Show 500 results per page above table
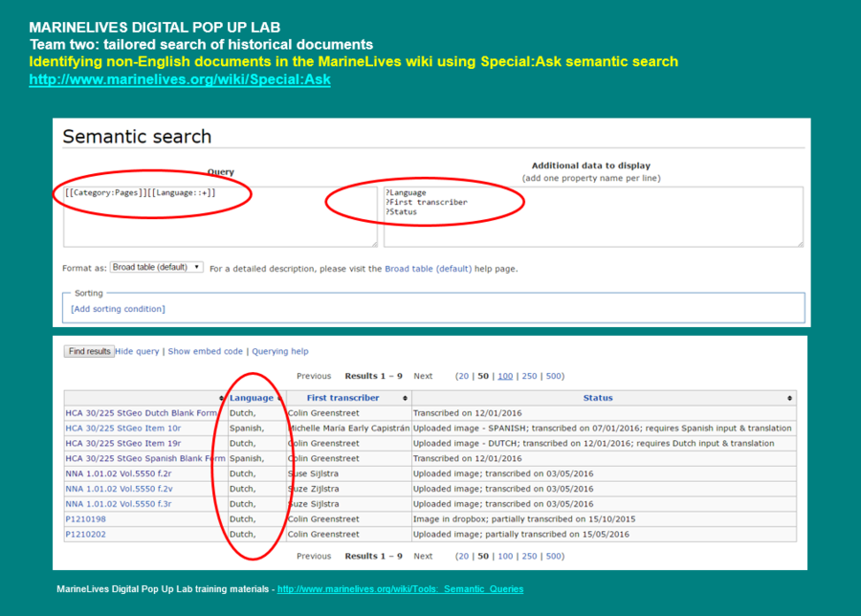The width and height of the screenshot is (861, 616). pos(555,377)
